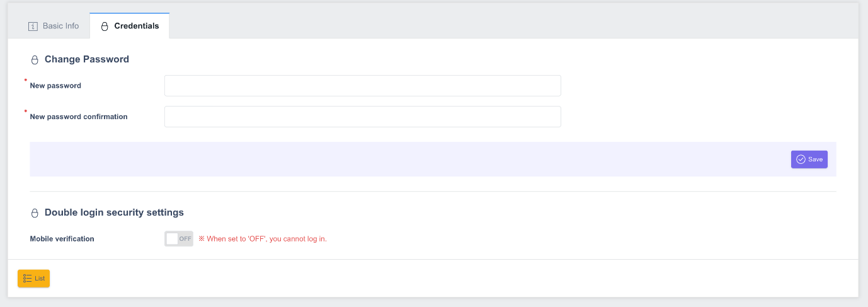Select the Credentials tab

tap(130, 26)
